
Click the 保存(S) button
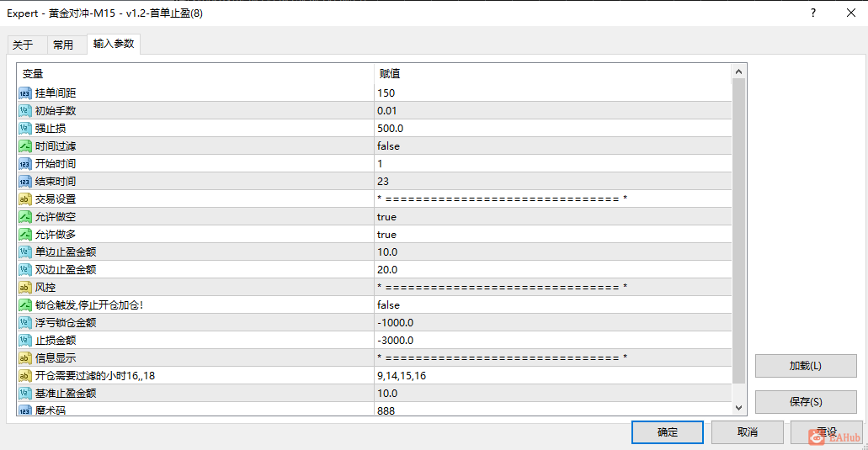806,402
